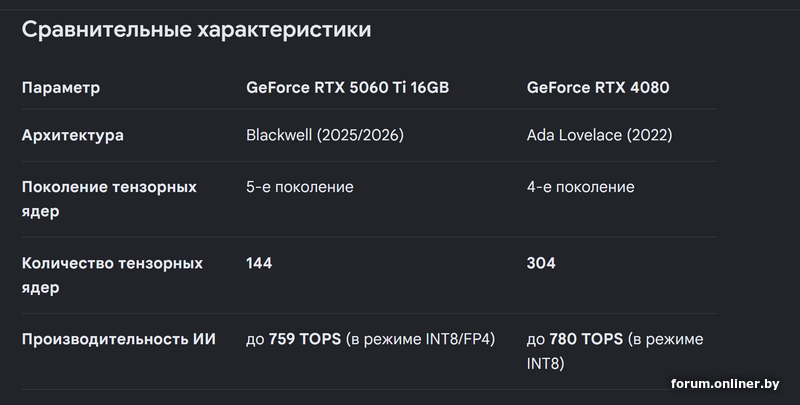Select the 'Производительность ИИ' row label
The width and height of the screenshot is (800, 405).
(118, 340)
